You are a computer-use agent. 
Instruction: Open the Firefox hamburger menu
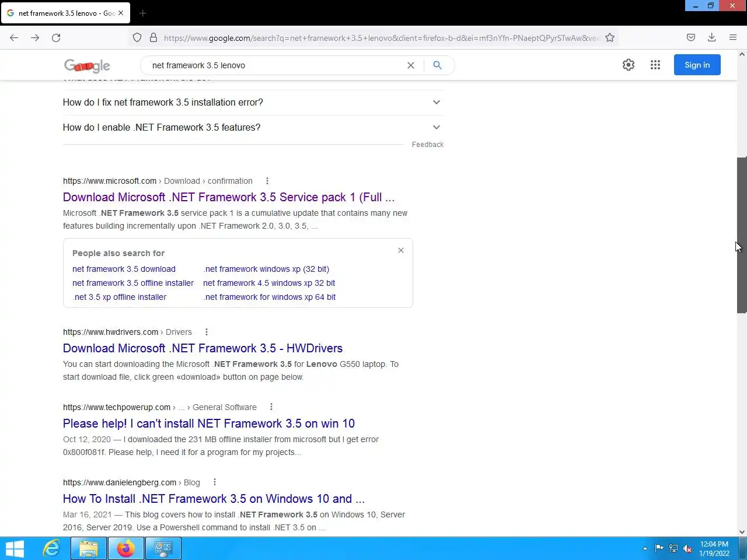[x=733, y=37]
